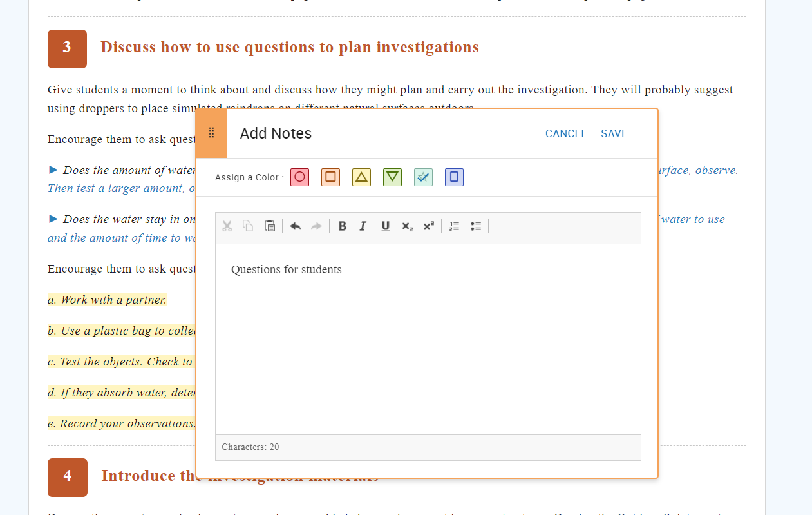Undo the last edit in notes editor
The image size is (812, 515).
[x=296, y=226]
